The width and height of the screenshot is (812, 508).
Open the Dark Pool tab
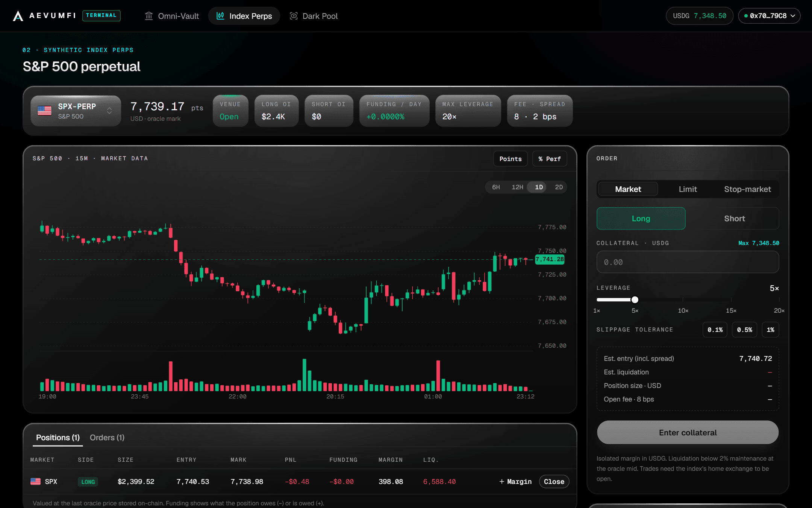314,16
